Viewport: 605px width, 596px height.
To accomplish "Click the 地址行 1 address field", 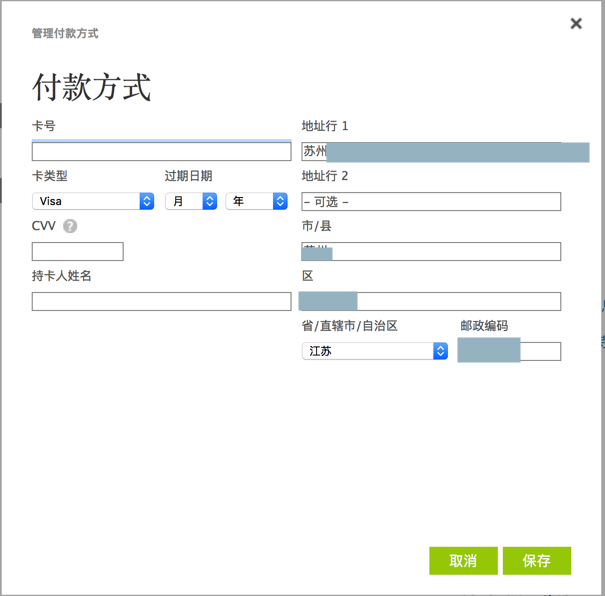I will tap(431, 151).
